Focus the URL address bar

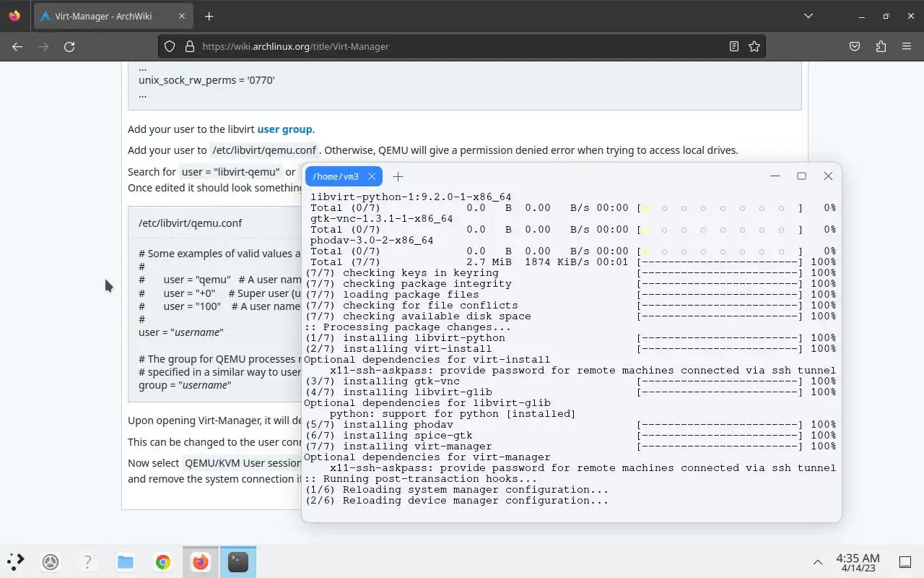click(x=462, y=46)
